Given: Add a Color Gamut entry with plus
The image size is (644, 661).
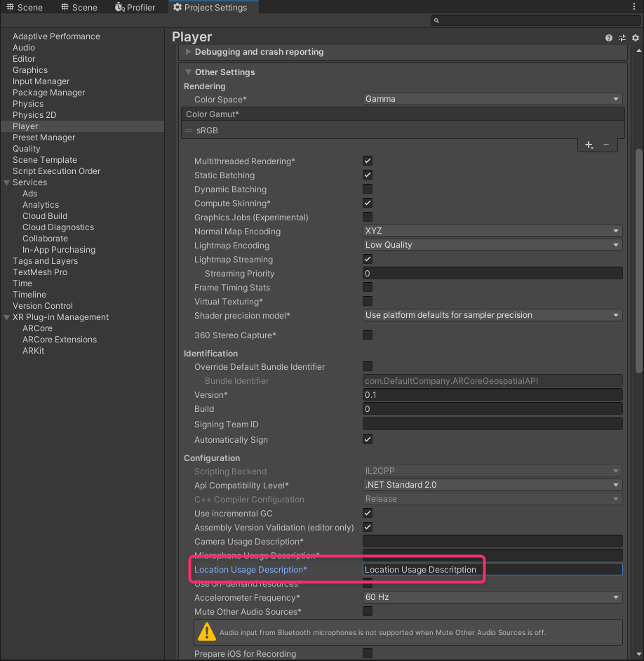Looking at the screenshot, I should tap(589, 145).
